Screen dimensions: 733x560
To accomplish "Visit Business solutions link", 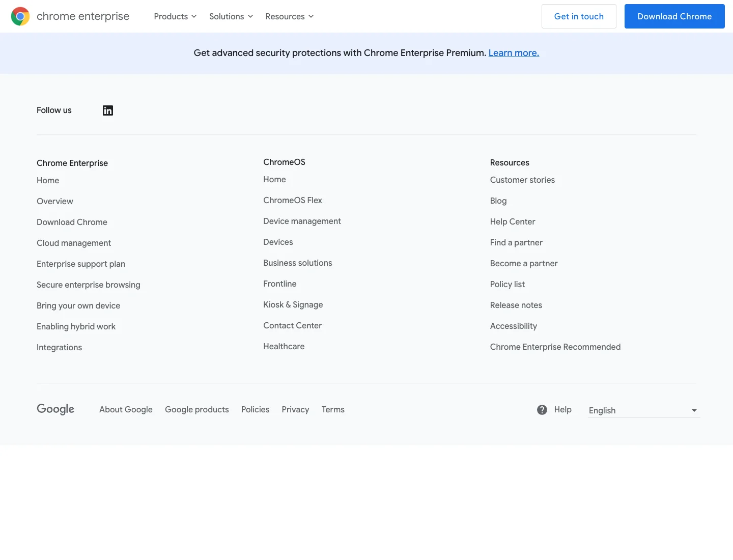I will coord(298,263).
